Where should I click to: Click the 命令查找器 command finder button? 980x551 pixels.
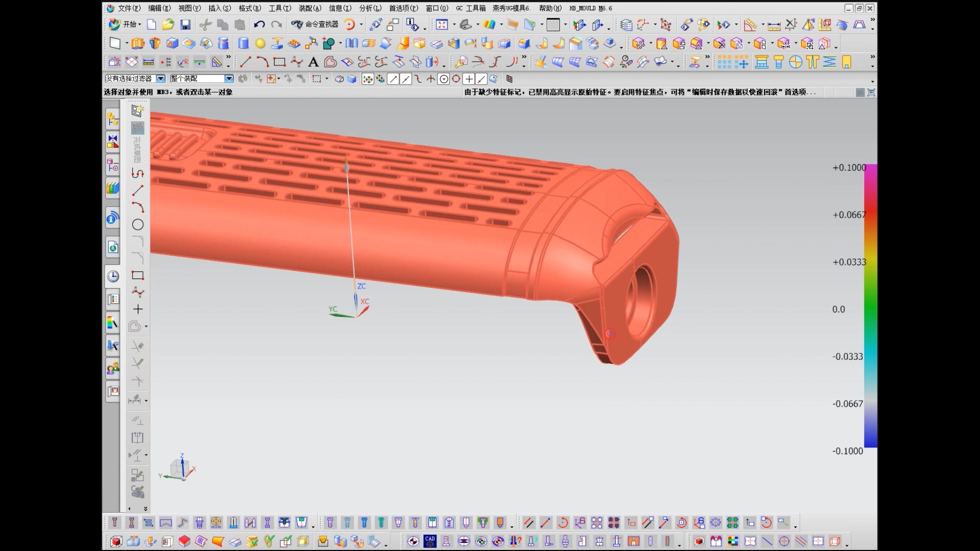pyautogui.click(x=315, y=24)
